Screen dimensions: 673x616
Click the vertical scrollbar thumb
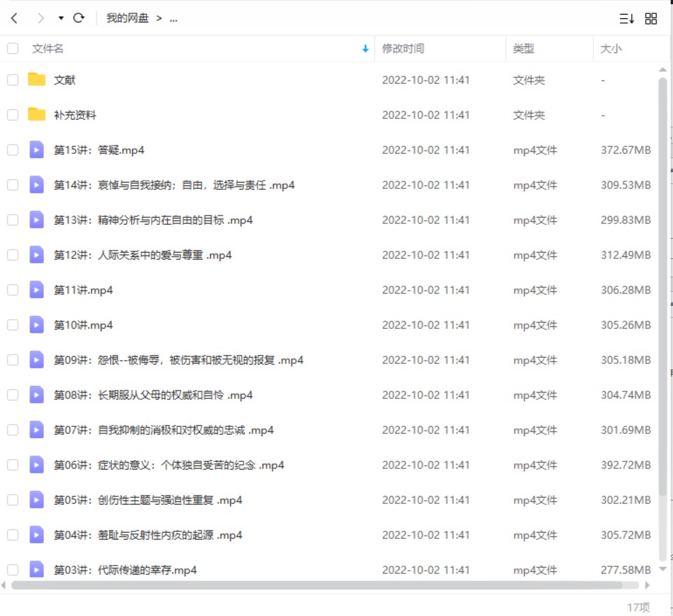click(663, 288)
